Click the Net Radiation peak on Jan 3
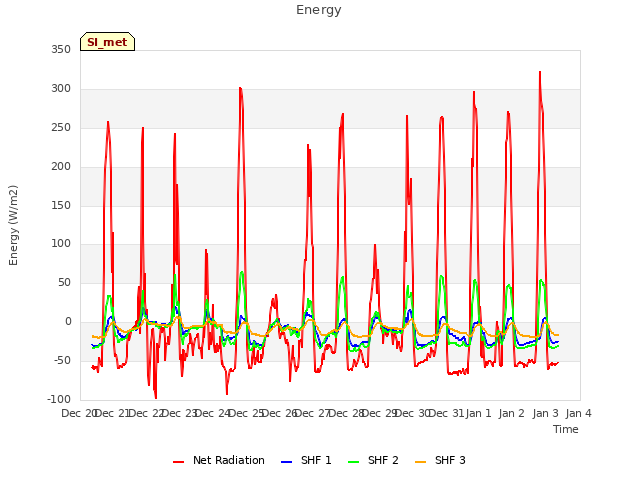Image resolution: width=640 pixels, height=480 pixels. point(540,72)
